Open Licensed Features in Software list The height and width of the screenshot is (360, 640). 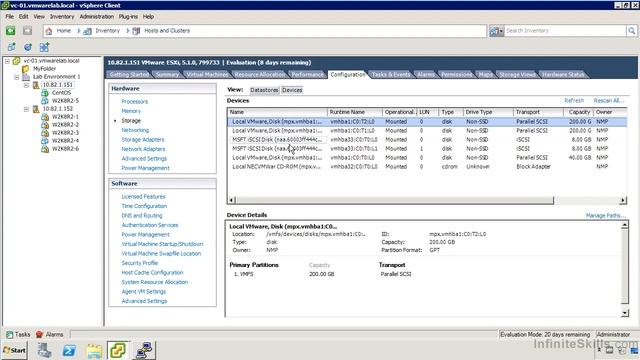coord(143,197)
